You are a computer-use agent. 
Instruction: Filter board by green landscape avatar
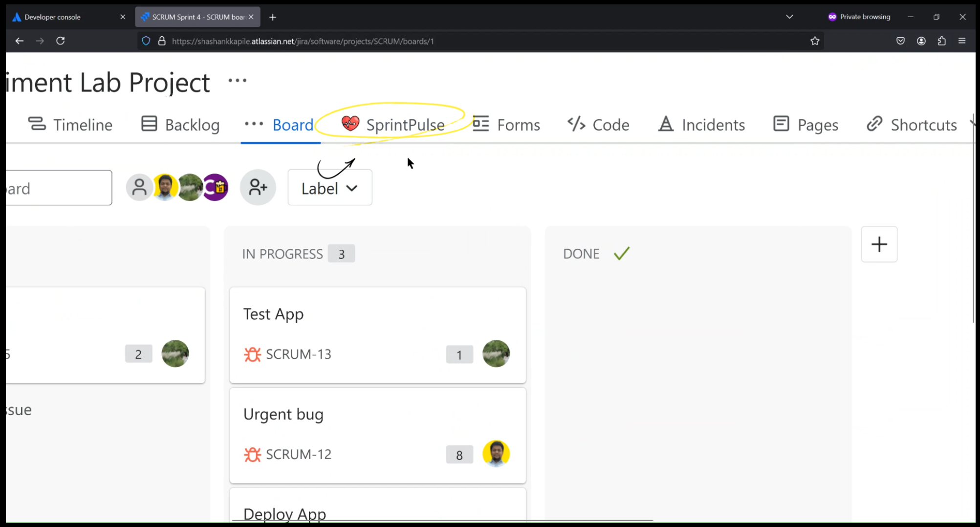pyautogui.click(x=190, y=187)
